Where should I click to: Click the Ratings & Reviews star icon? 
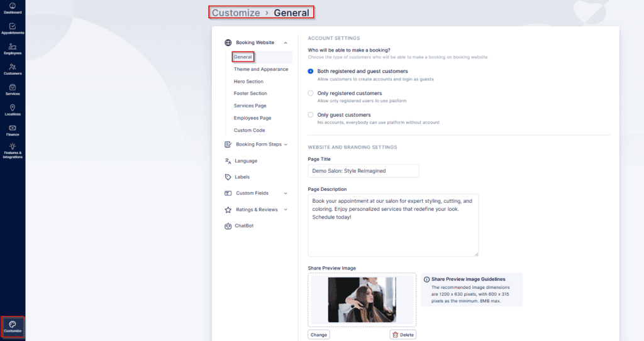tap(228, 210)
